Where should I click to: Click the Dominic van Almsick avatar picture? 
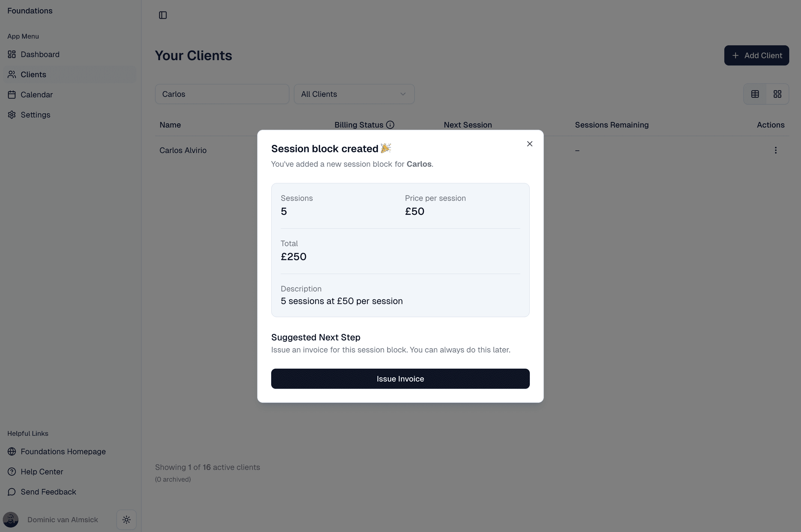pyautogui.click(x=11, y=519)
